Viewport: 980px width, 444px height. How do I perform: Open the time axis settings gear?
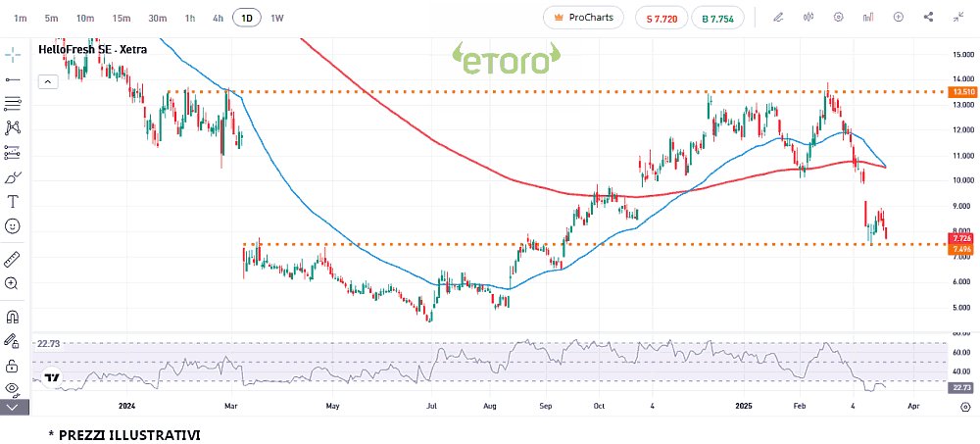tap(964, 407)
